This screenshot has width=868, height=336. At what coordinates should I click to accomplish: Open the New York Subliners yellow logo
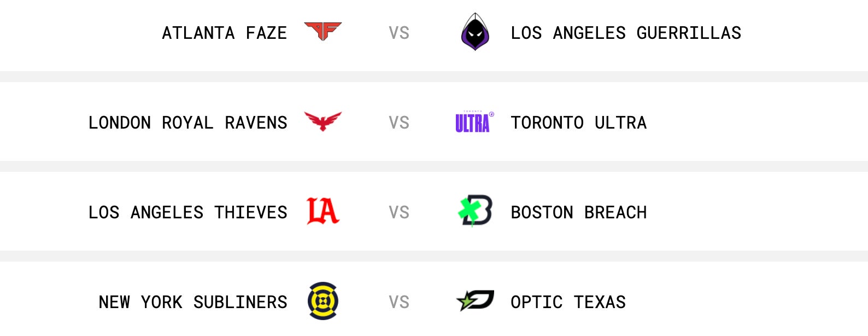pos(322,301)
